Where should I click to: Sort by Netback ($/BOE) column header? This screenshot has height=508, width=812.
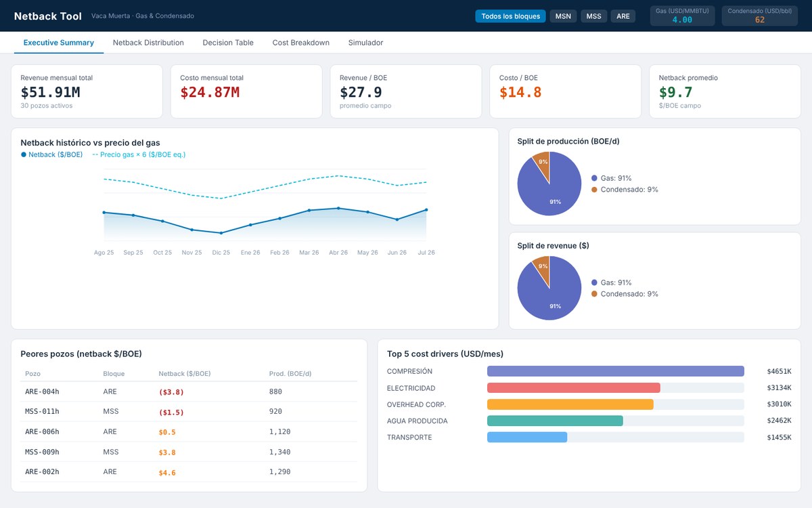[x=184, y=374]
